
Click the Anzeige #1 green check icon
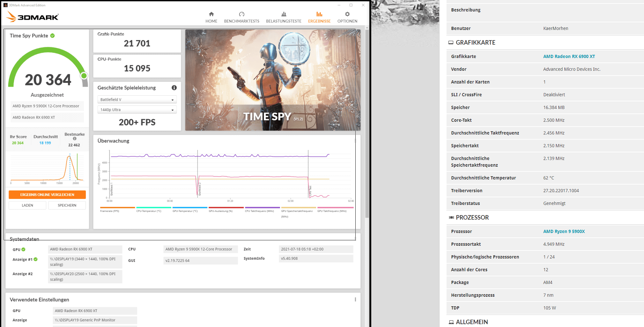tap(35, 259)
